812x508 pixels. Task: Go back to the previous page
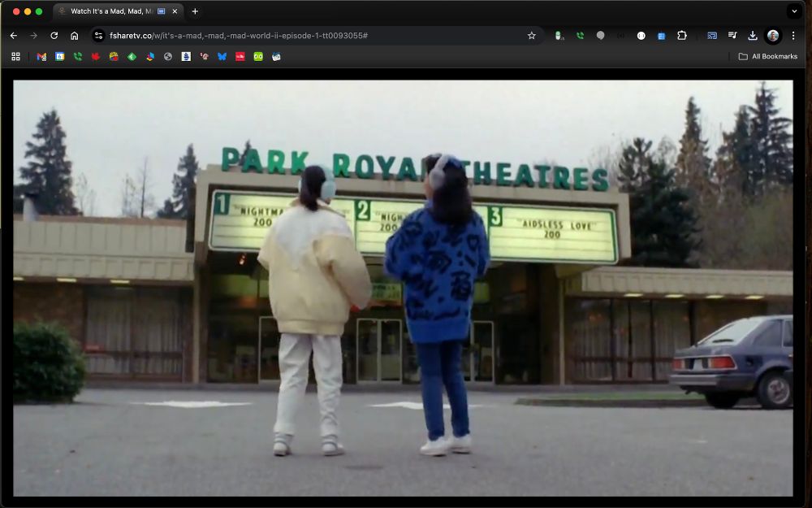coord(14,36)
